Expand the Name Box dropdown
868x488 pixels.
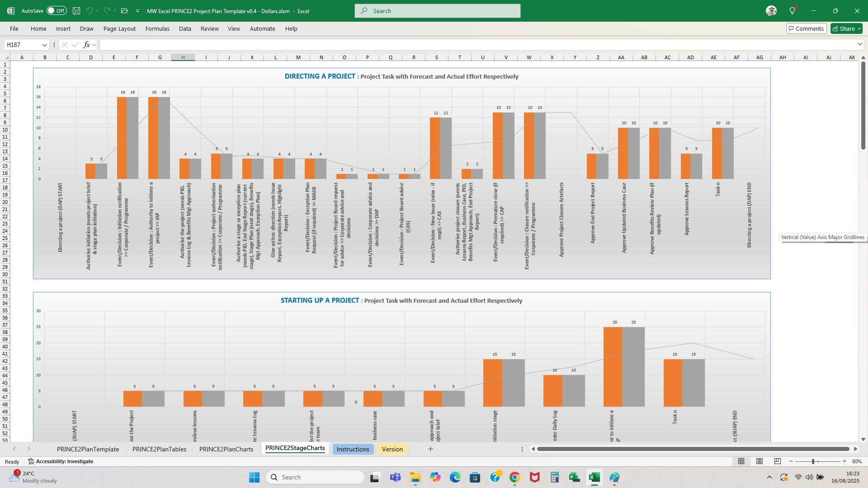click(44, 45)
